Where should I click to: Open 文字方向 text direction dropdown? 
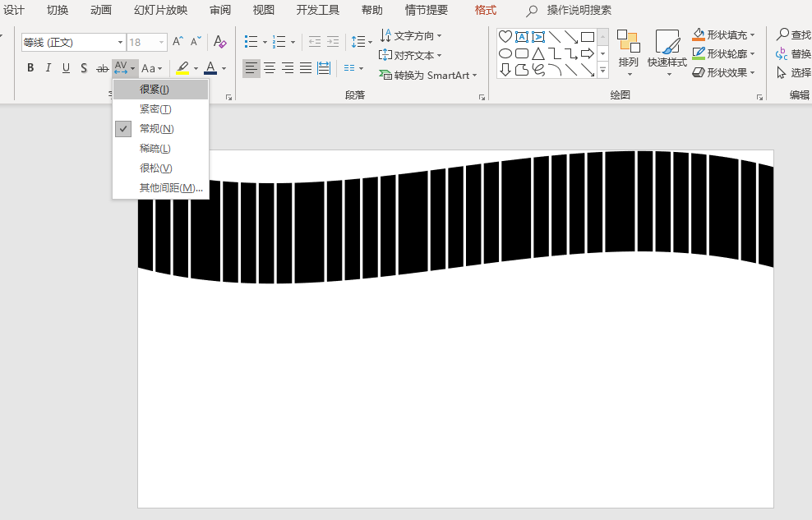point(411,35)
